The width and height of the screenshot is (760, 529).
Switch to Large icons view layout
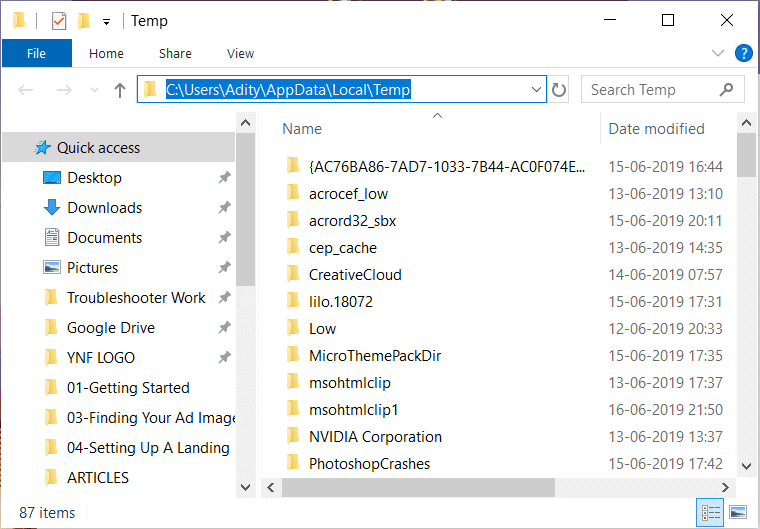tap(737, 513)
